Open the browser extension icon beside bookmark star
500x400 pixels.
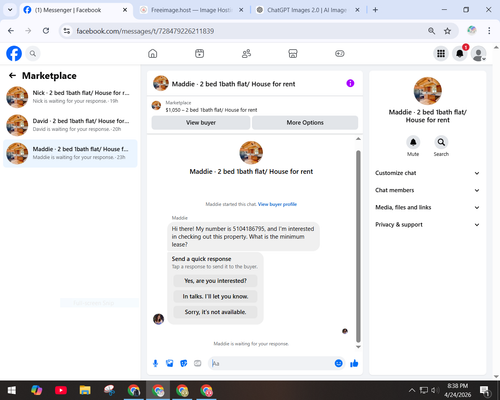coord(472,30)
